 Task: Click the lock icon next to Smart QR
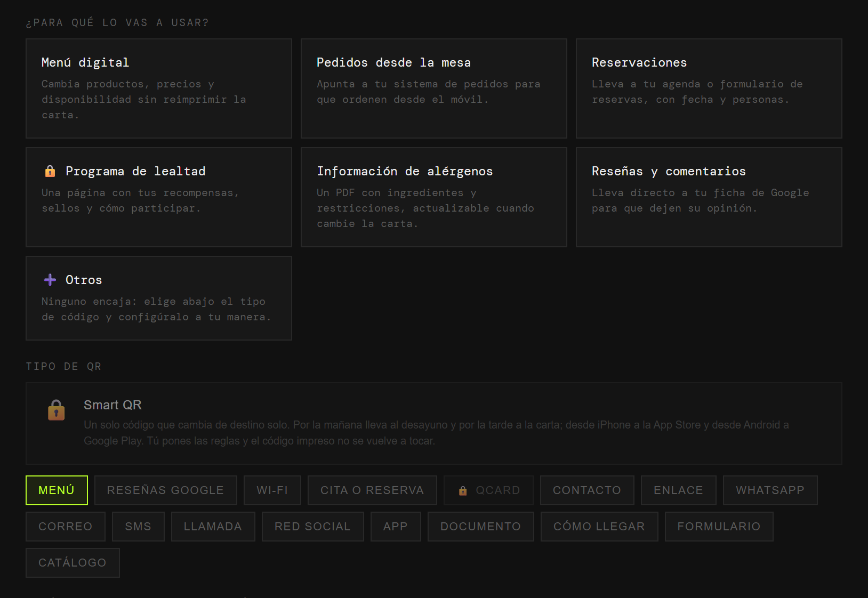pos(57,410)
